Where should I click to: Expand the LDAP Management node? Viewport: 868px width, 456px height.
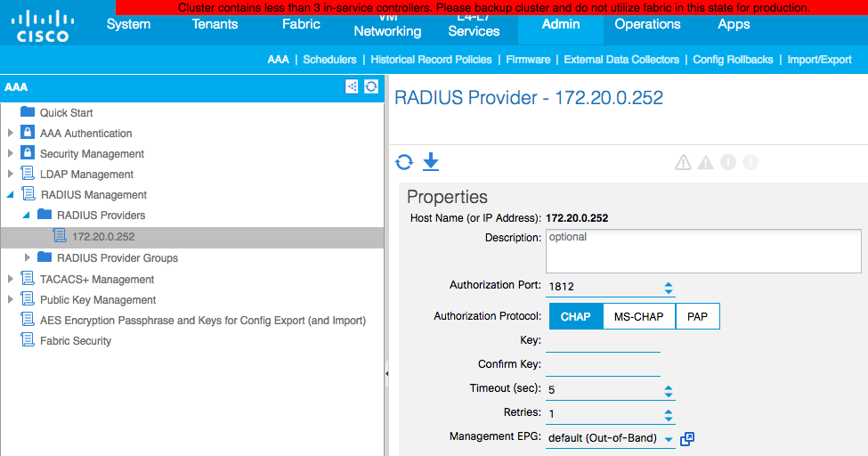11,174
